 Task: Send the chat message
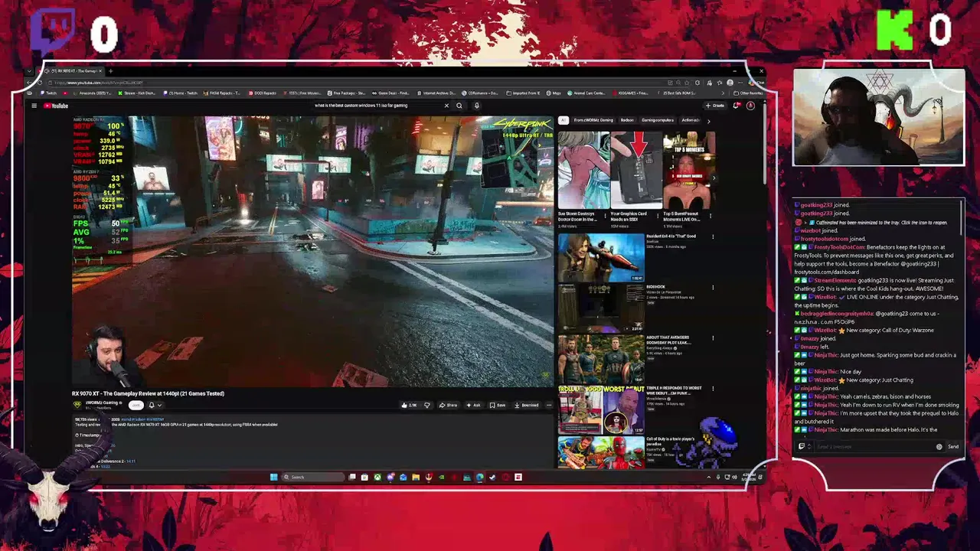click(953, 447)
